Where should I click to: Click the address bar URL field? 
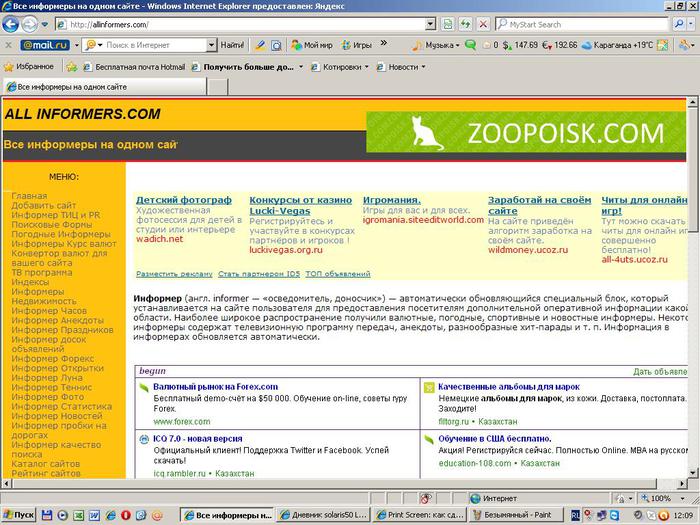(x=241, y=25)
